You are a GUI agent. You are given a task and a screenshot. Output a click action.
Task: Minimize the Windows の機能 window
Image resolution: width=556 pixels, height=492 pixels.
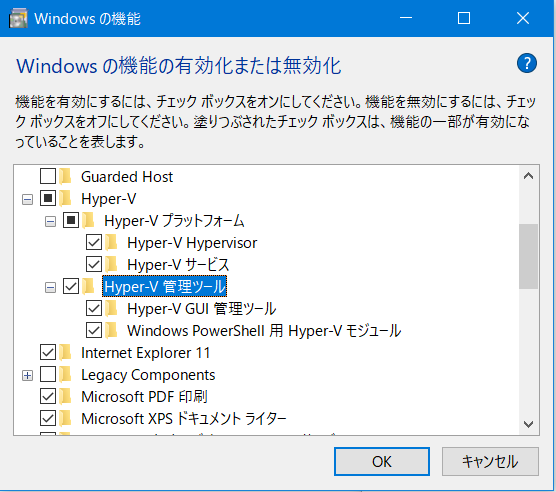[406, 18]
